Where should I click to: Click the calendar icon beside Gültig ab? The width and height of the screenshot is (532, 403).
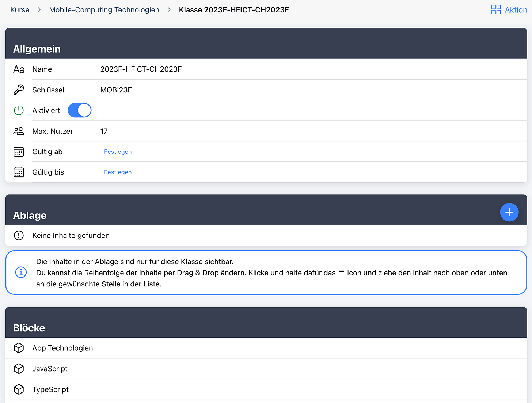coord(19,152)
